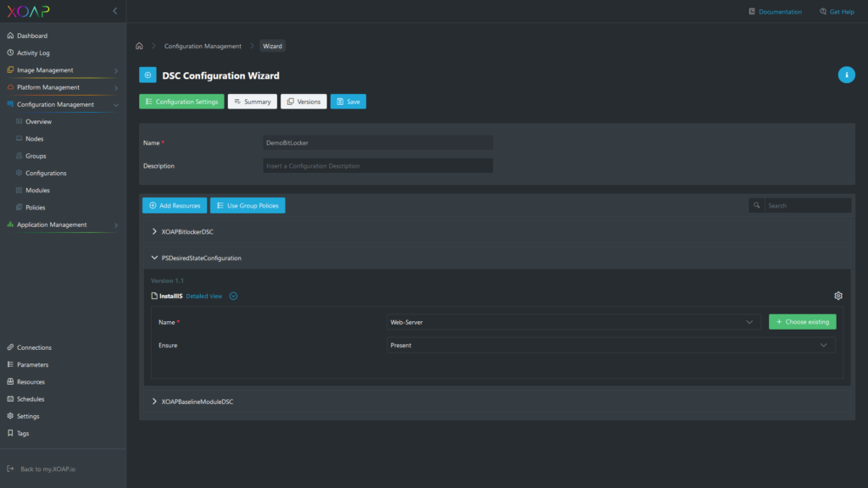Open the Policies submenu item
Viewport: 868px width, 488px height.
tap(35, 208)
